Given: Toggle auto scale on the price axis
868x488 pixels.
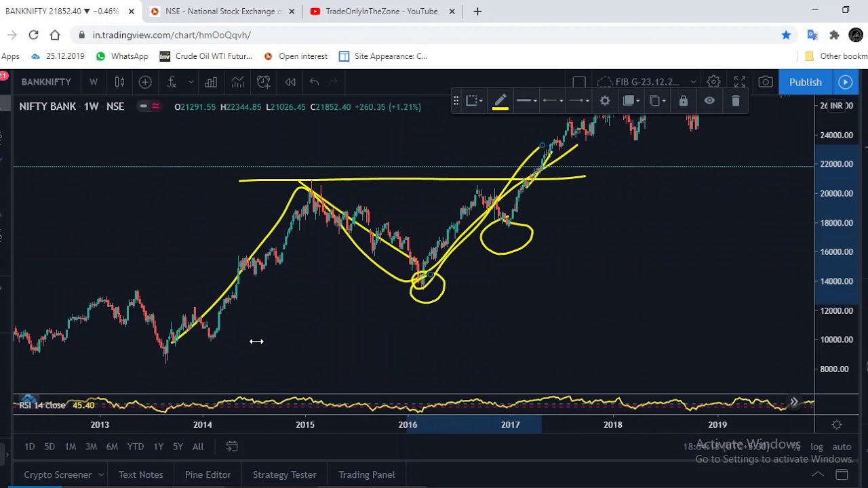Looking at the screenshot, I should pyautogui.click(x=842, y=447).
